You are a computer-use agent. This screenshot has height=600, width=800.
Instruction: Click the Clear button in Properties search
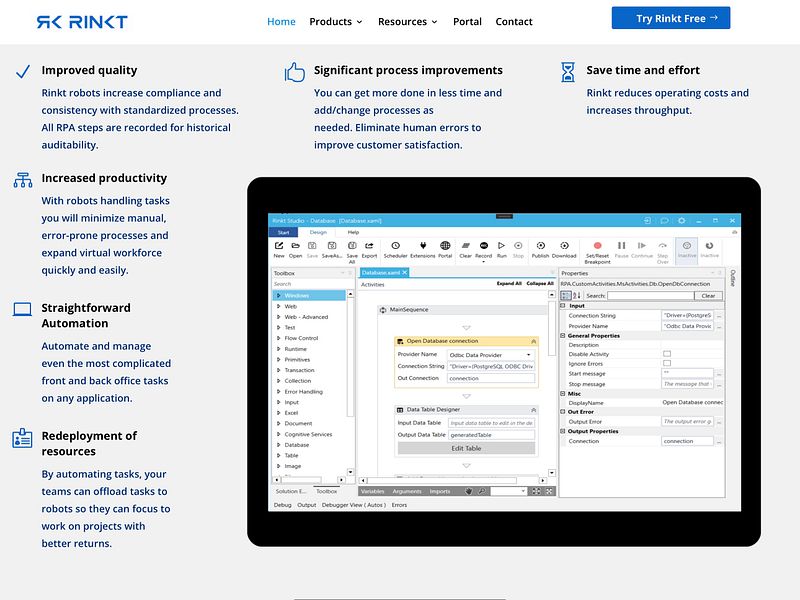click(708, 295)
